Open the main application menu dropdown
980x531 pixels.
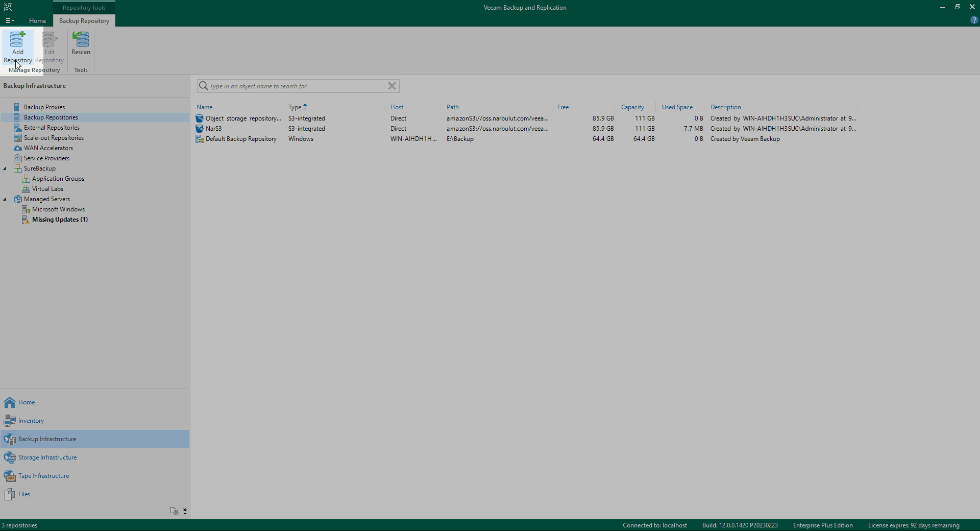(x=10, y=21)
